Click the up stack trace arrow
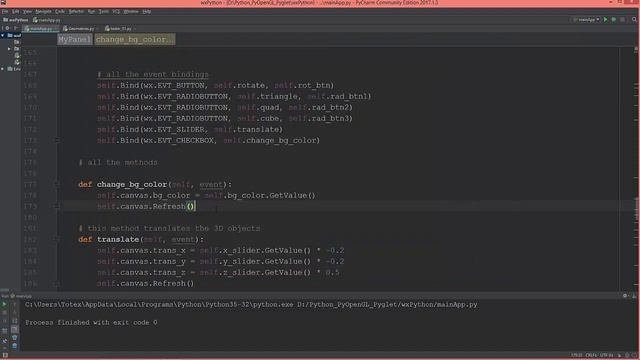The image size is (640, 360). (14, 304)
